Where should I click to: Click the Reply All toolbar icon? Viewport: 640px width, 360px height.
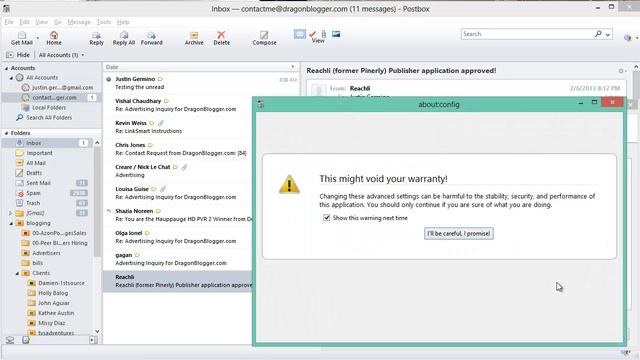point(124,38)
